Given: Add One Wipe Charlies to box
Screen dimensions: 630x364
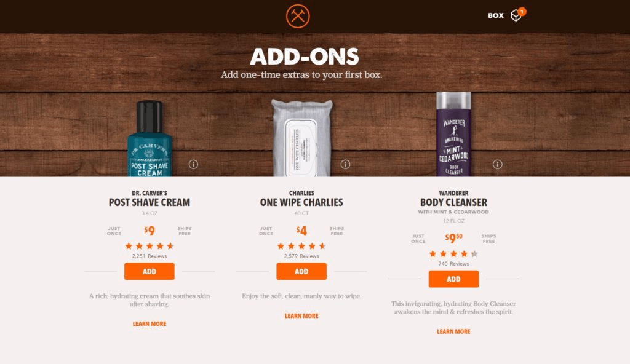Looking at the screenshot, I should pyautogui.click(x=301, y=271).
